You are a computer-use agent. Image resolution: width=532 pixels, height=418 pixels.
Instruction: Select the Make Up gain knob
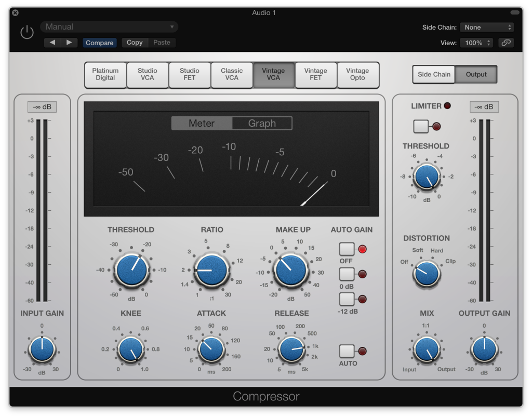tap(291, 270)
